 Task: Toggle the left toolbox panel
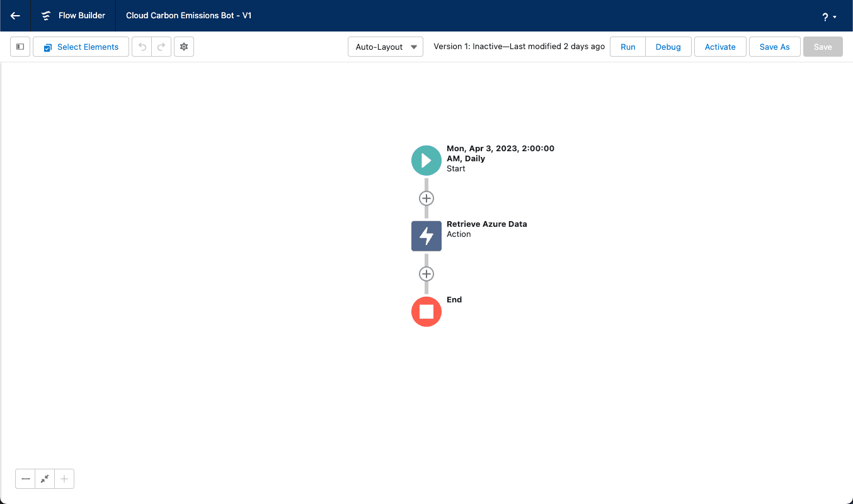click(20, 47)
